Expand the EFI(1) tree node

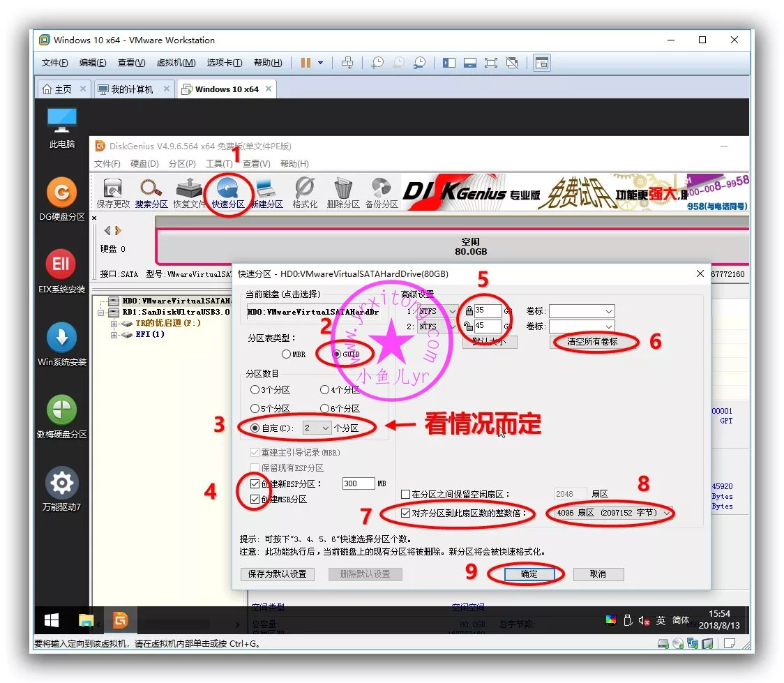click(x=114, y=334)
